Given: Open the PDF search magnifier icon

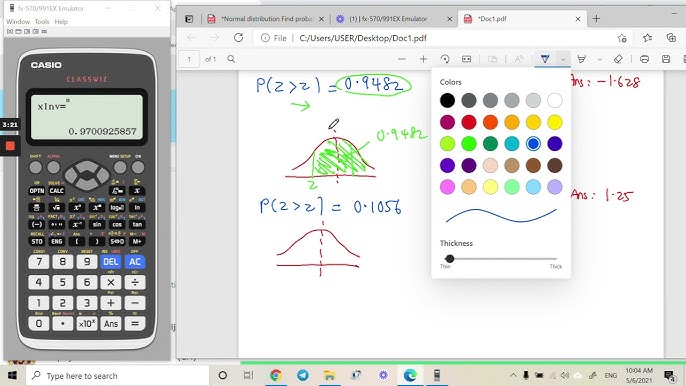Looking at the screenshot, I should 231,59.
